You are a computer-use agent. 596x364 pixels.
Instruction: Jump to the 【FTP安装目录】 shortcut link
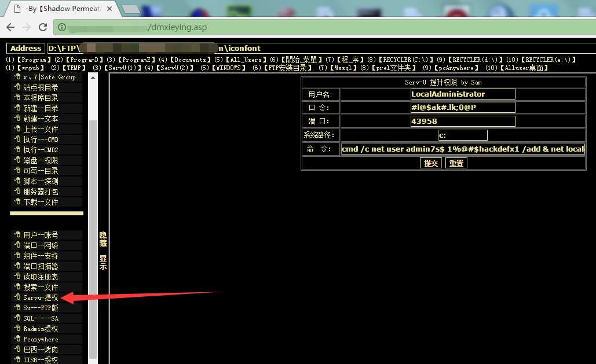pyautogui.click(x=288, y=68)
